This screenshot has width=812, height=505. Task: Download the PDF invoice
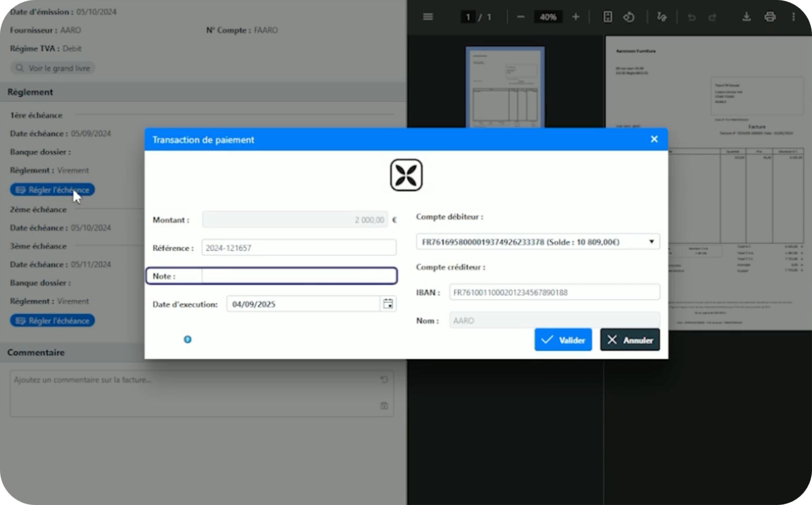click(746, 17)
